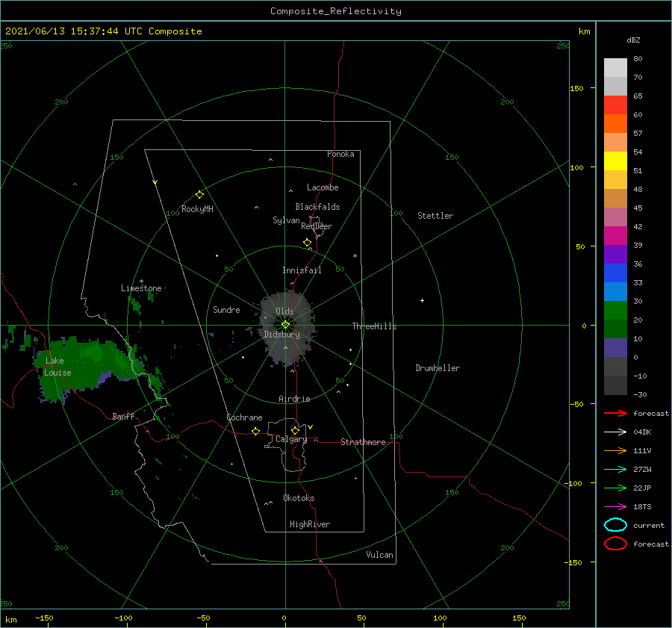Viewport: 672px width, 628px height.
Task: Click the Airdrie label
Action: (x=294, y=399)
